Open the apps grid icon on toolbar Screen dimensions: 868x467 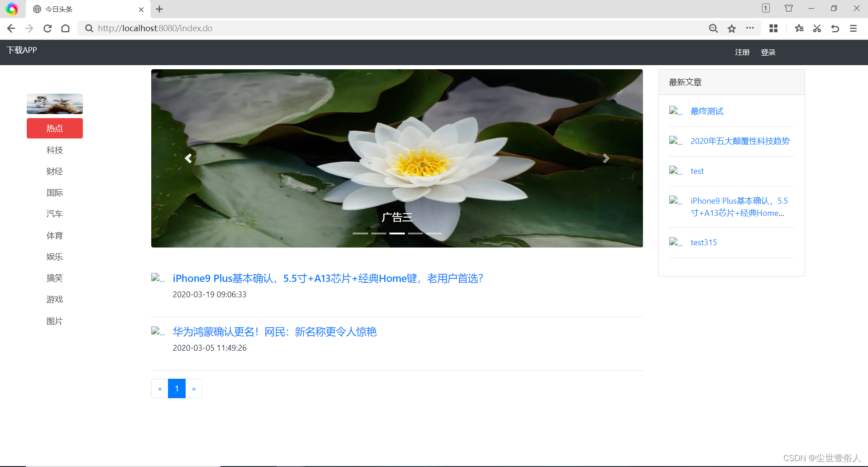(773, 28)
